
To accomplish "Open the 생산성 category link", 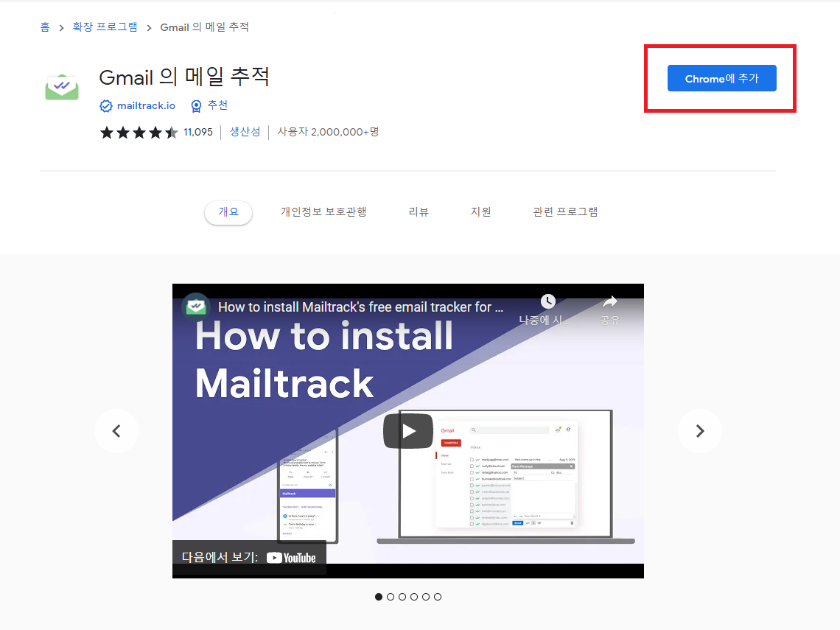I will pos(245,132).
